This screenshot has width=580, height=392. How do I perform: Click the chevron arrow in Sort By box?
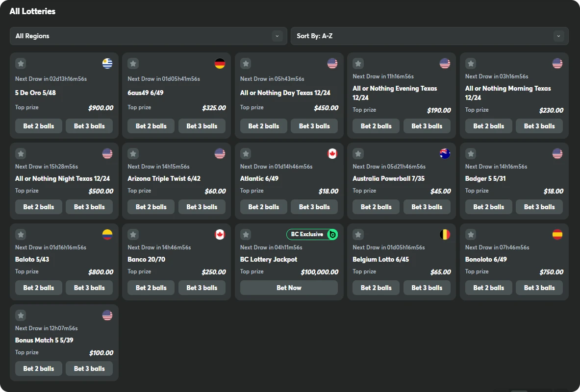[558, 36]
